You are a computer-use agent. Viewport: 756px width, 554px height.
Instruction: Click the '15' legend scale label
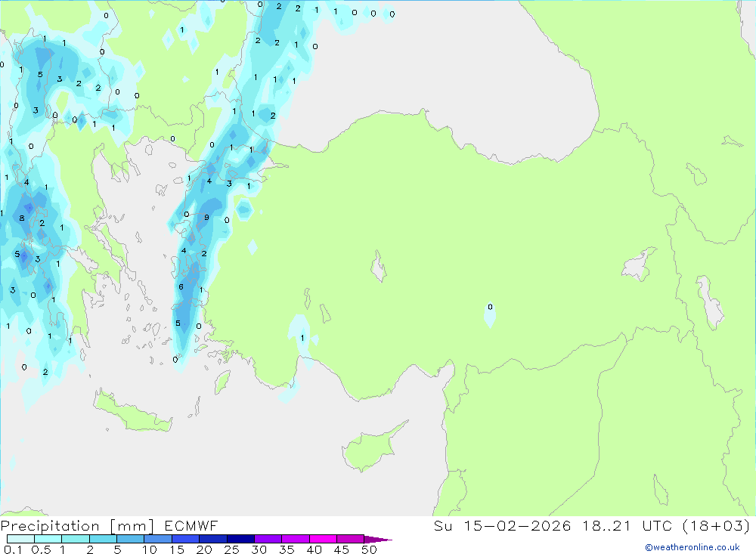coord(177,549)
